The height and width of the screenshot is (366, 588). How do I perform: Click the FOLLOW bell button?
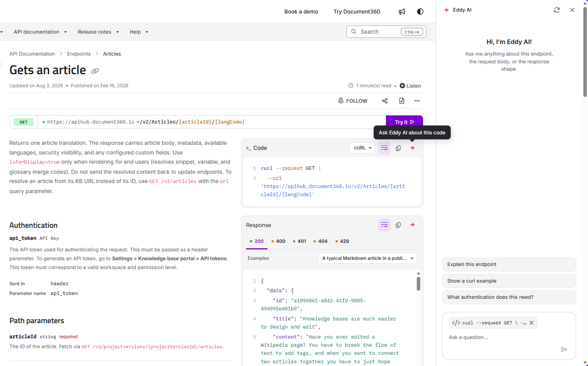click(x=353, y=101)
